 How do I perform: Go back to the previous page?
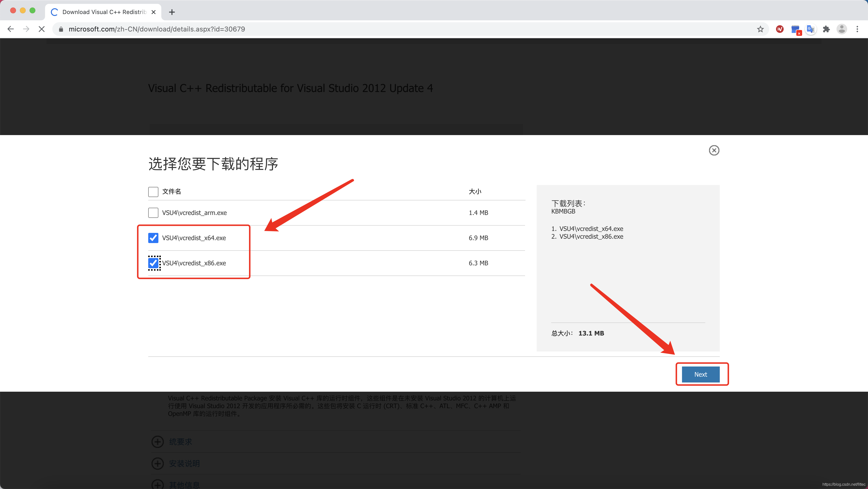tap(10, 29)
